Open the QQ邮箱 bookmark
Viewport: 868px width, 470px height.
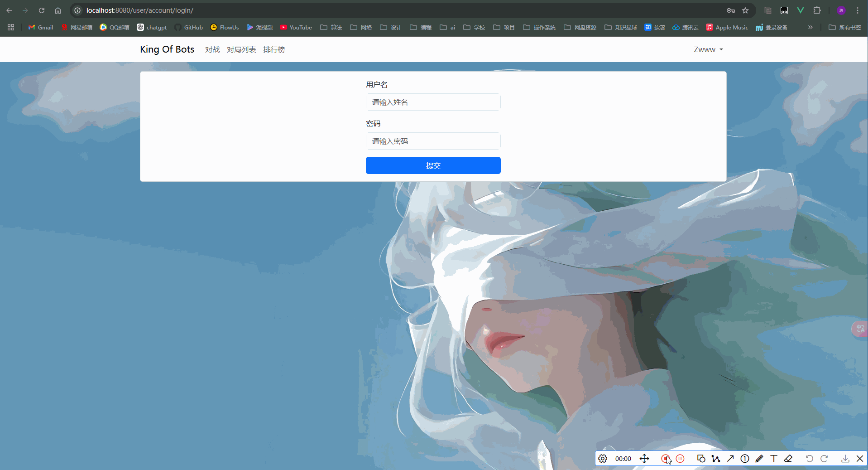[x=115, y=27]
